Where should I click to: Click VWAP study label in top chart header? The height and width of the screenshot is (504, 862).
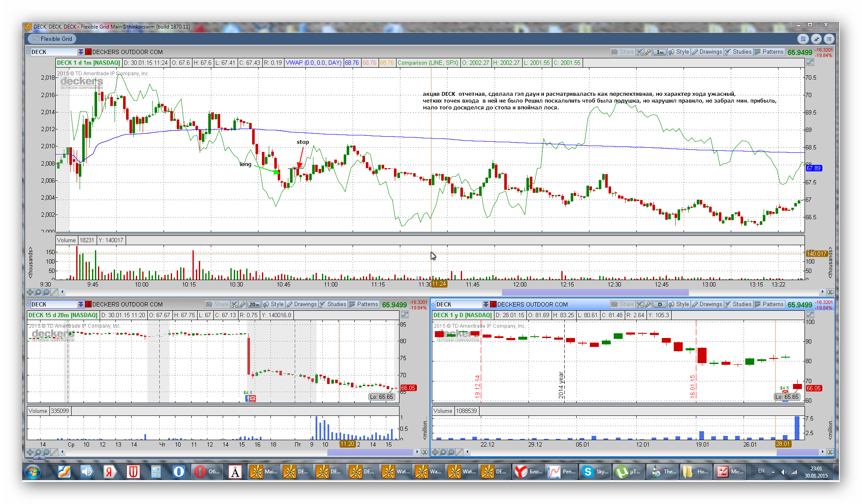coord(313,63)
